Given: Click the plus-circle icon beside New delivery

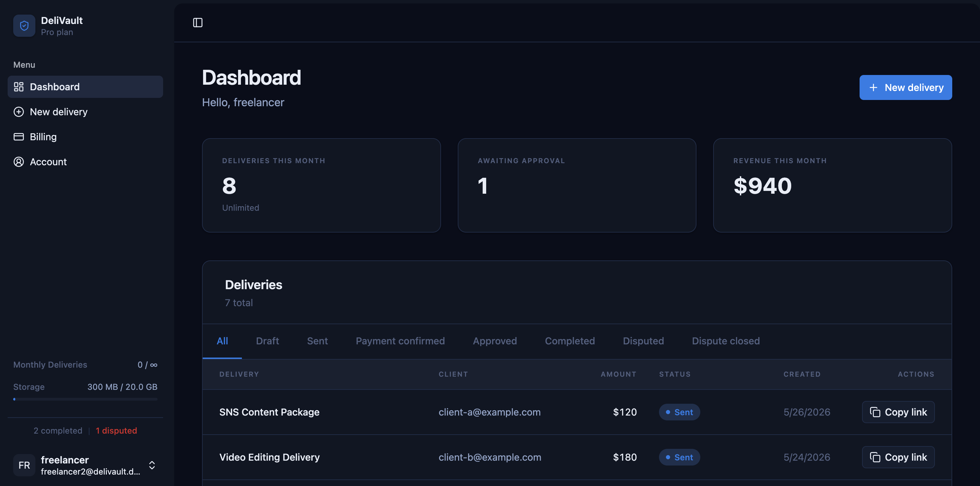Looking at the screenshot, I should coord(19,112).
